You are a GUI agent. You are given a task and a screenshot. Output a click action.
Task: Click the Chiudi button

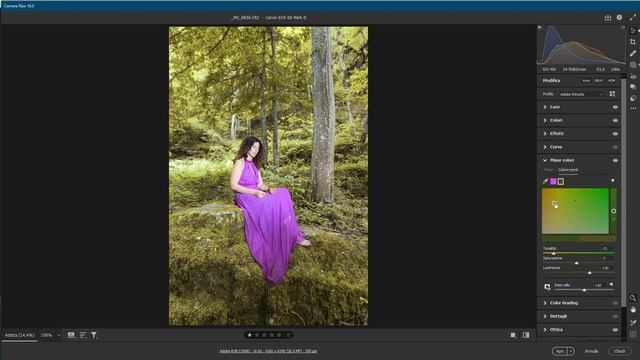tap(620, 351)
